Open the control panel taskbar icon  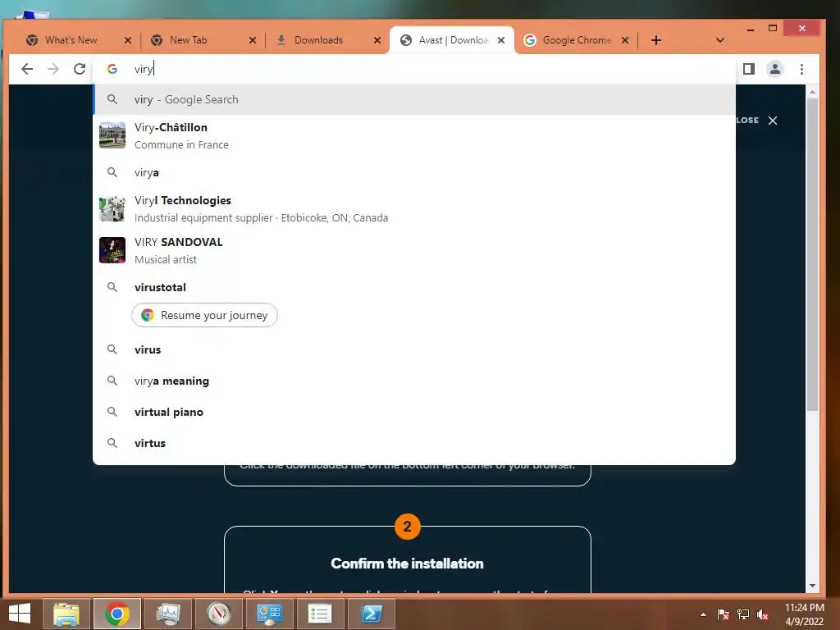[269, 614]
